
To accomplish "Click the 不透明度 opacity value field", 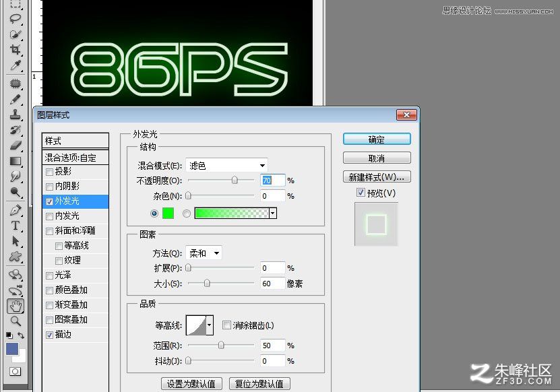I will tap(272, 181).
